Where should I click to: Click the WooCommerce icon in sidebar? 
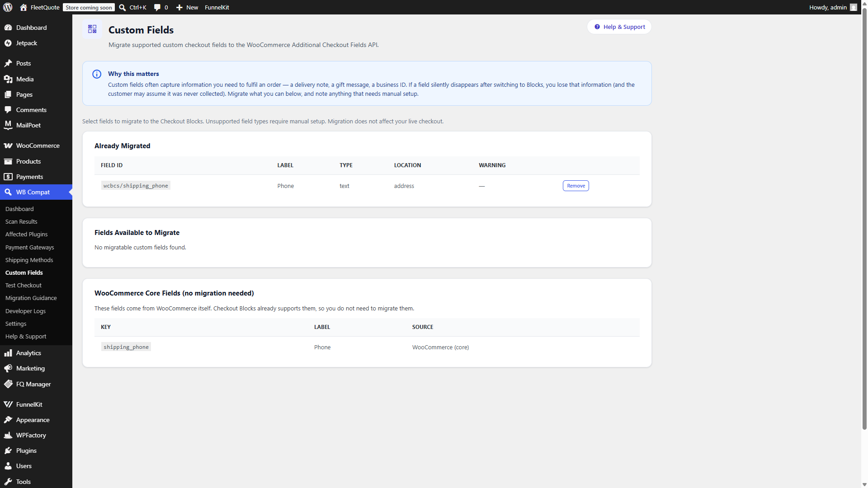pos(8,145)
